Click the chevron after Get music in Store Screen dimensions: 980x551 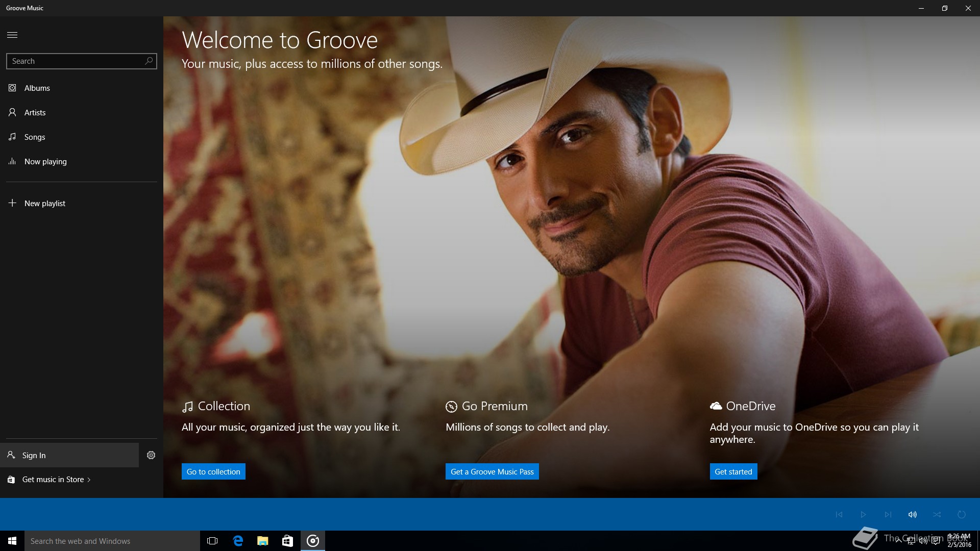[89, 480]
